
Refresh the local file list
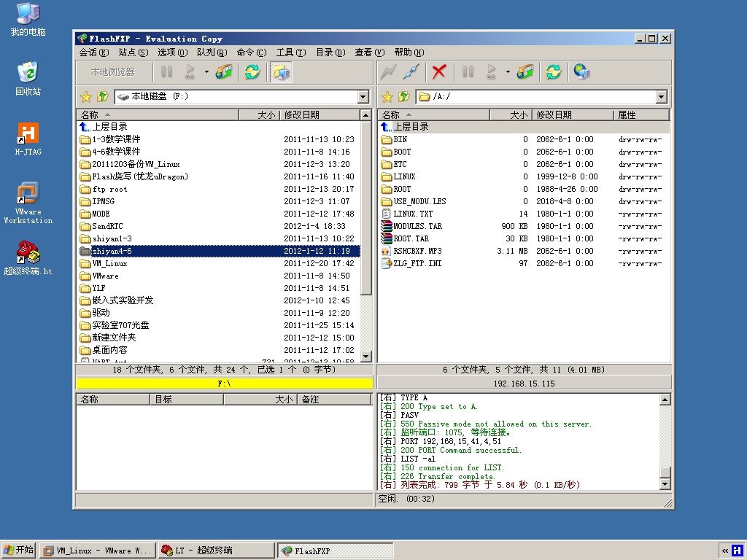(x=252, y=72)
